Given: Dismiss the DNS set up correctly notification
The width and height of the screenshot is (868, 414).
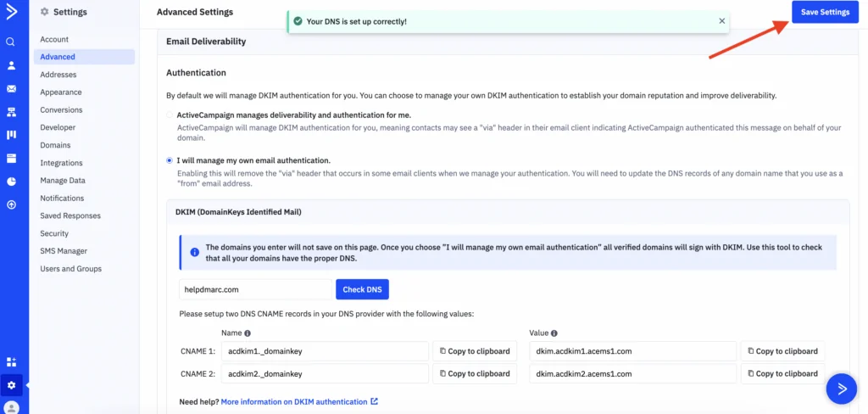Looking at the screenshot, I should point(722,21).
